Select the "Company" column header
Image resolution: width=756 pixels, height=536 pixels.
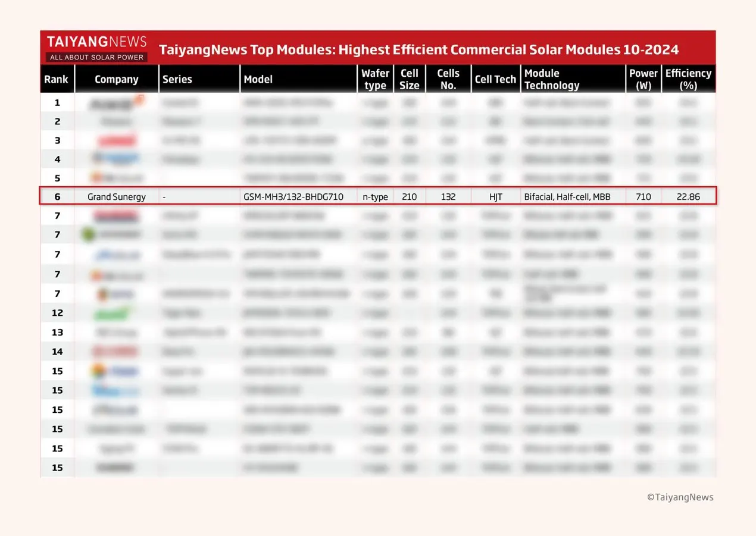(117, 79)
